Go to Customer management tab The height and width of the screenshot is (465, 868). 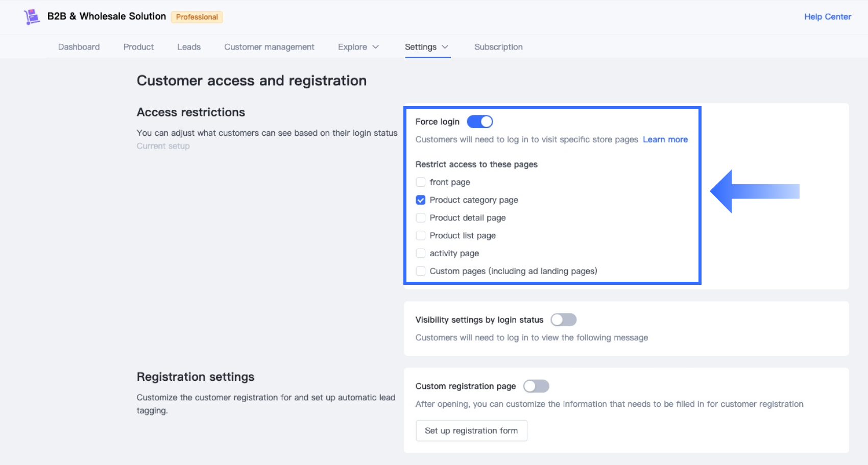(269, 47)
